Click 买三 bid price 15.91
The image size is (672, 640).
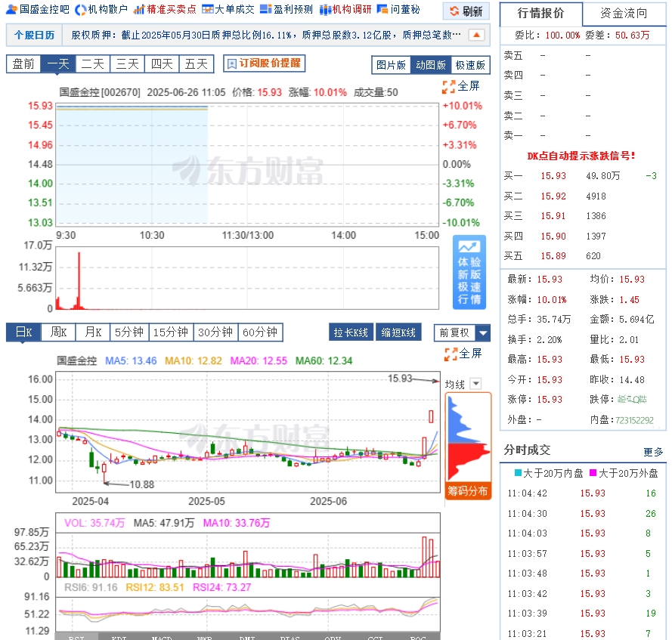pos(553,216)
